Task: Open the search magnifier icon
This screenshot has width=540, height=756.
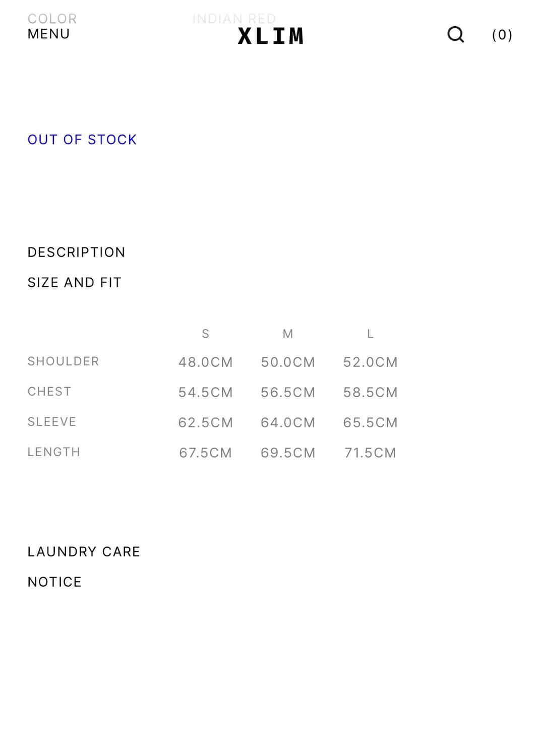Action: point(455,34)
